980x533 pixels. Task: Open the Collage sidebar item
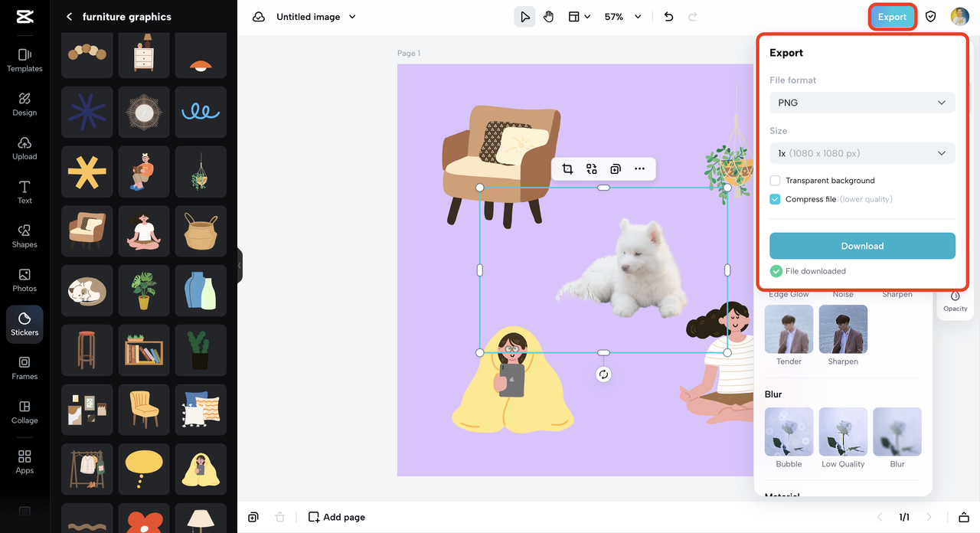pos(24,412)
